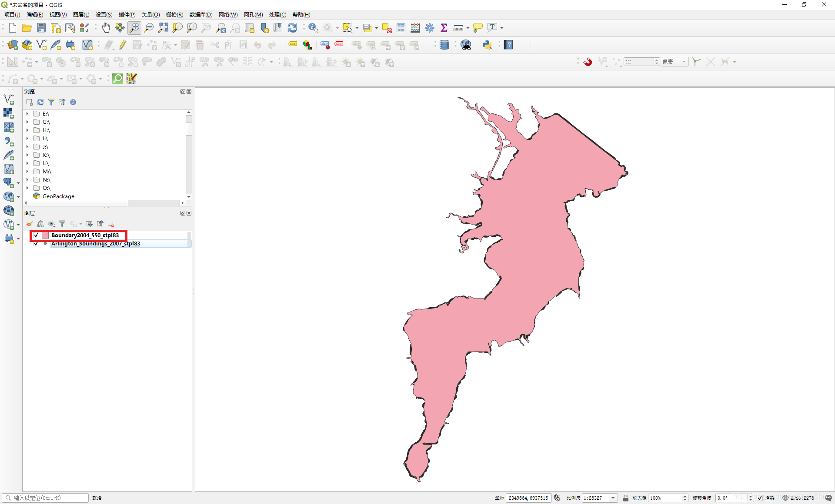Viewport: 835px width, 504px height.
Task: Toggle extents display next to coordinates
Action: (557, 498)
